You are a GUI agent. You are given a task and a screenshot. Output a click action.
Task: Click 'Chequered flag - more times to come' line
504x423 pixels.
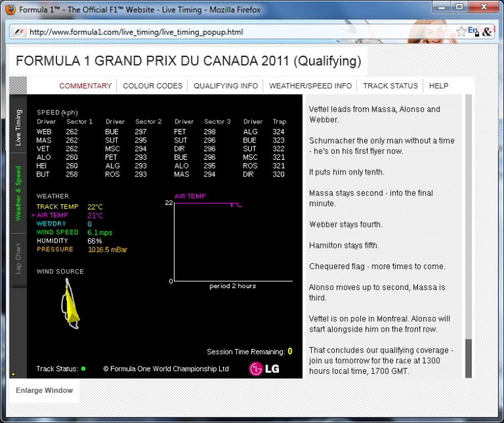(377, 267)
